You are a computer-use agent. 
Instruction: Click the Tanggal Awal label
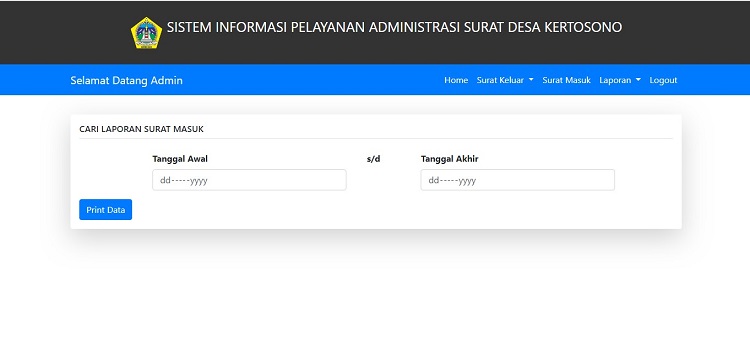coord(180,159)
